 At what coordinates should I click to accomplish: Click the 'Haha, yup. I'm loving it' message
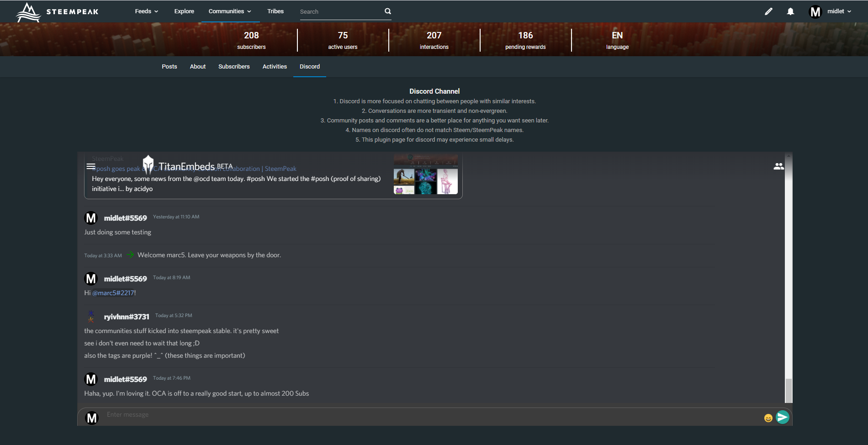click(196, 393)
